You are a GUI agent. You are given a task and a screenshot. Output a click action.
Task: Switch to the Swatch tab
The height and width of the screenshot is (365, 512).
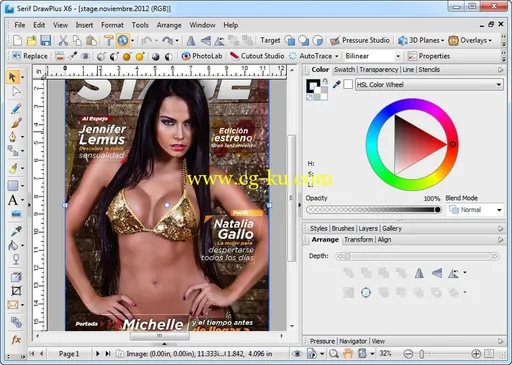coord(344,69)
